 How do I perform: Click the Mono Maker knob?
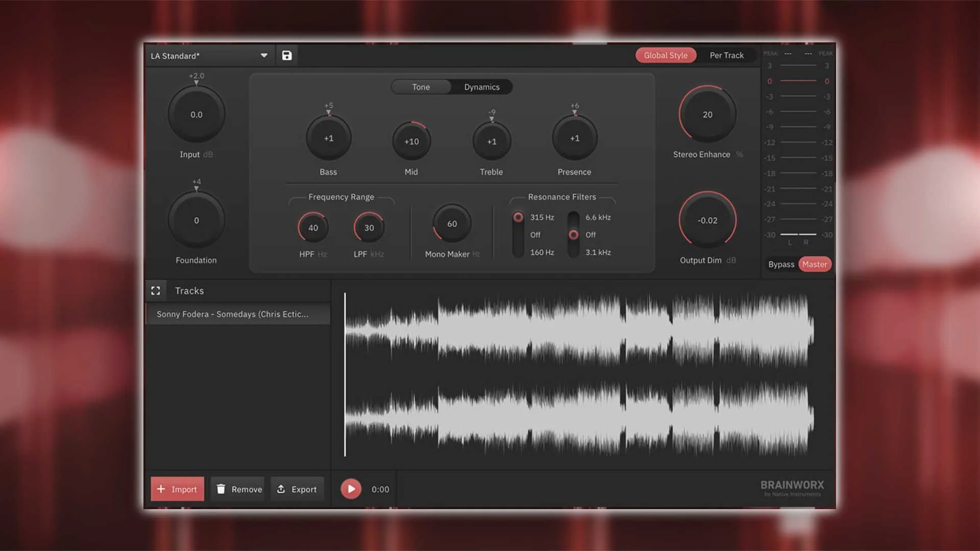(452, 224)
